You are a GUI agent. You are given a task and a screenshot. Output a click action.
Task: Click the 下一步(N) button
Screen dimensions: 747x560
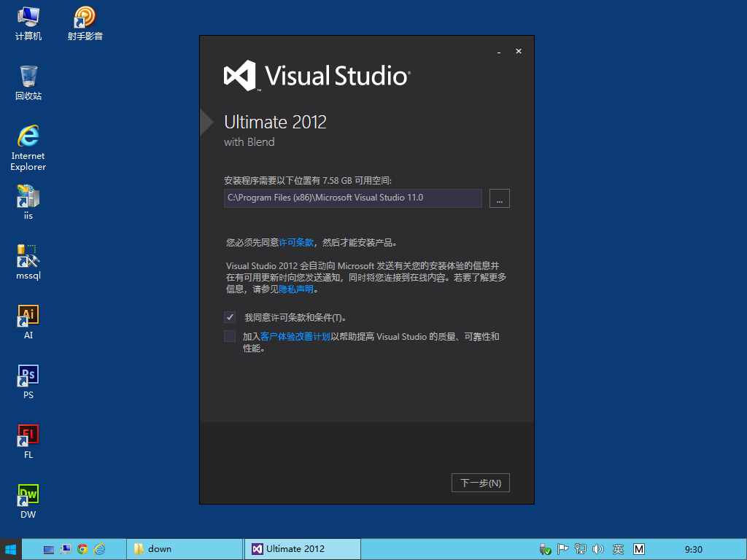480,483
